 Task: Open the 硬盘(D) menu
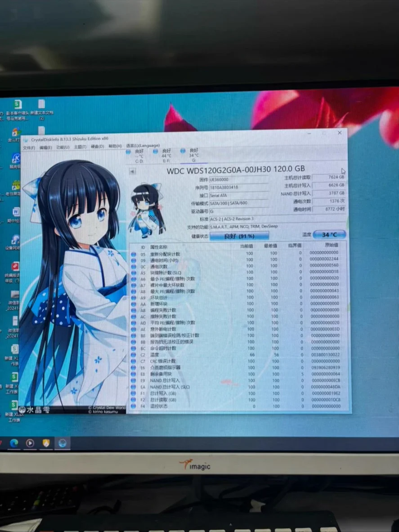click(97, 147)
